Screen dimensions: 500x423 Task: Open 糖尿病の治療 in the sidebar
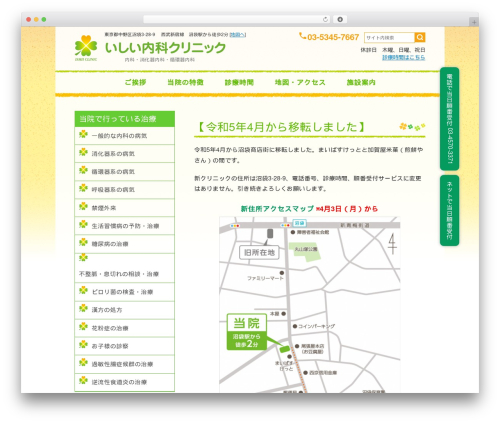coord(124,244)
